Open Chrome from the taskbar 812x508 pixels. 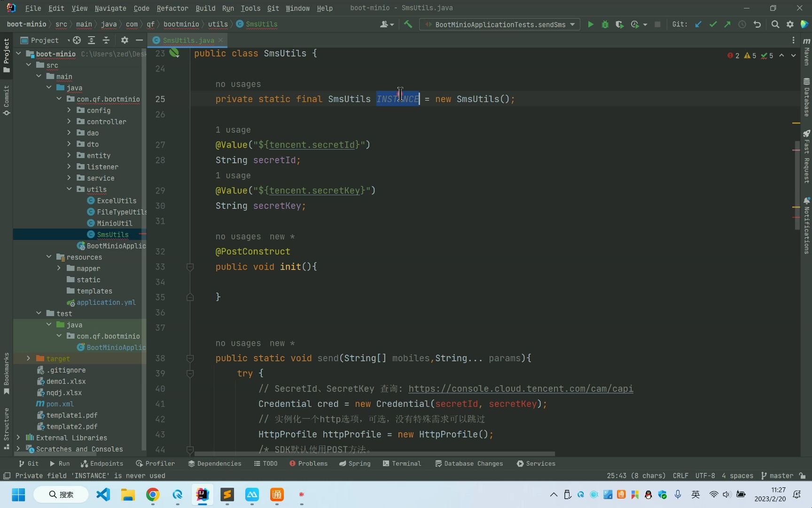tap(153, 494)
